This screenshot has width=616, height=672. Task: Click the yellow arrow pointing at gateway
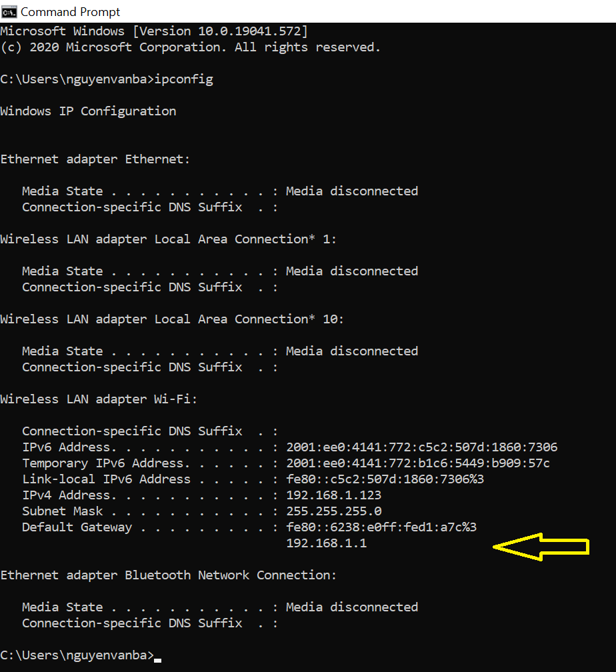coord(541,547)
